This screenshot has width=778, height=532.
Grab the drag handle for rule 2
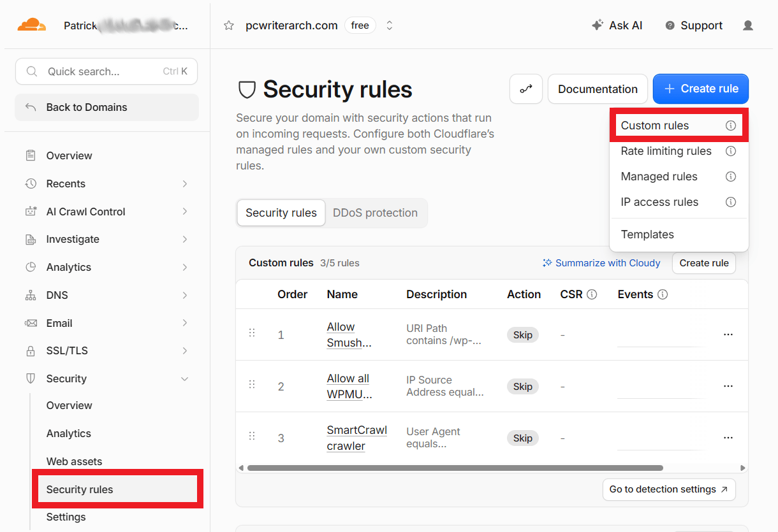(x=252, y=384)
